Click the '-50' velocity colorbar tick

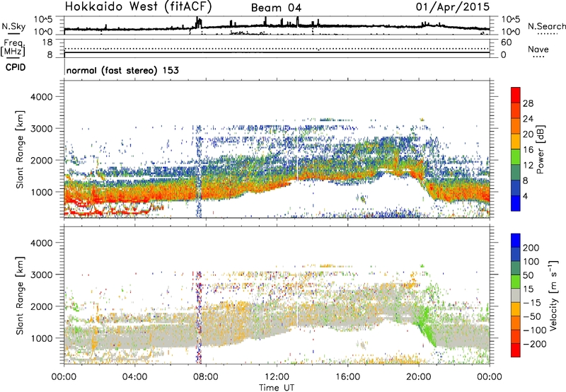point(532,316)
